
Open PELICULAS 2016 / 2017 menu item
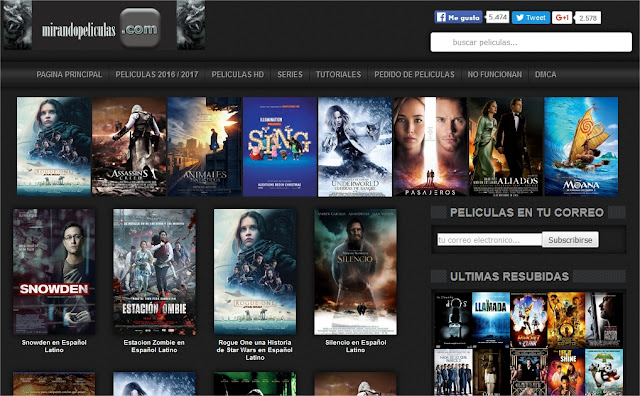[157, 74]
